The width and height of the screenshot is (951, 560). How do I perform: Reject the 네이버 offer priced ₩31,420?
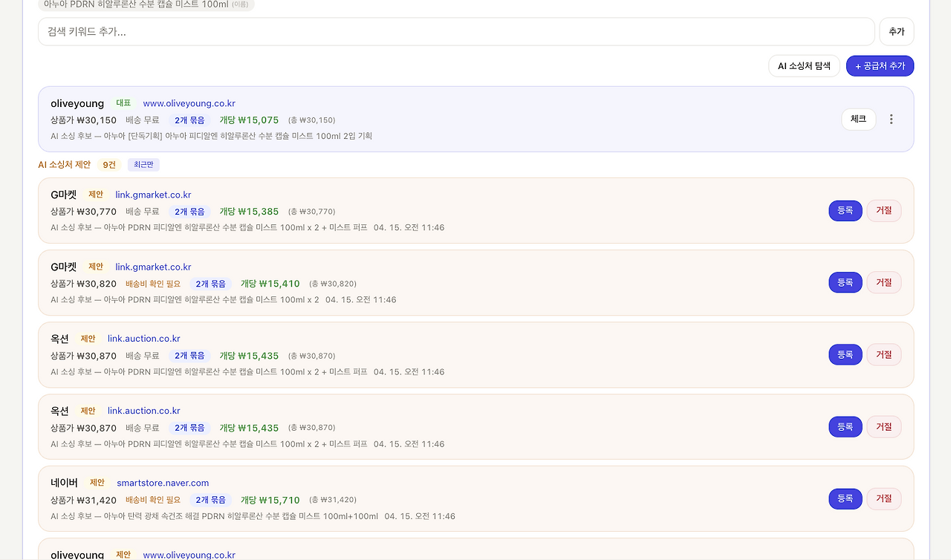click(883, 498)
